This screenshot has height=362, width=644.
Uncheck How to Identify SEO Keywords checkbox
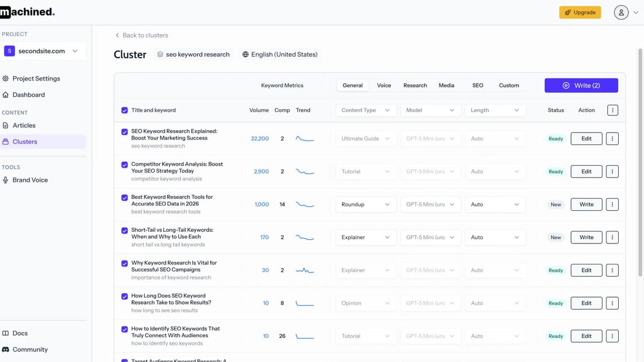125,329
